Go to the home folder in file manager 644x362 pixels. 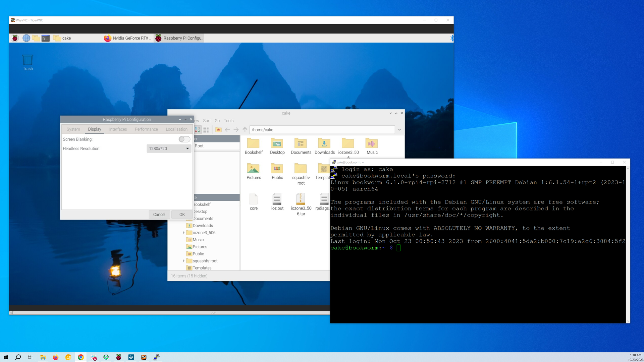pos(218,130)
